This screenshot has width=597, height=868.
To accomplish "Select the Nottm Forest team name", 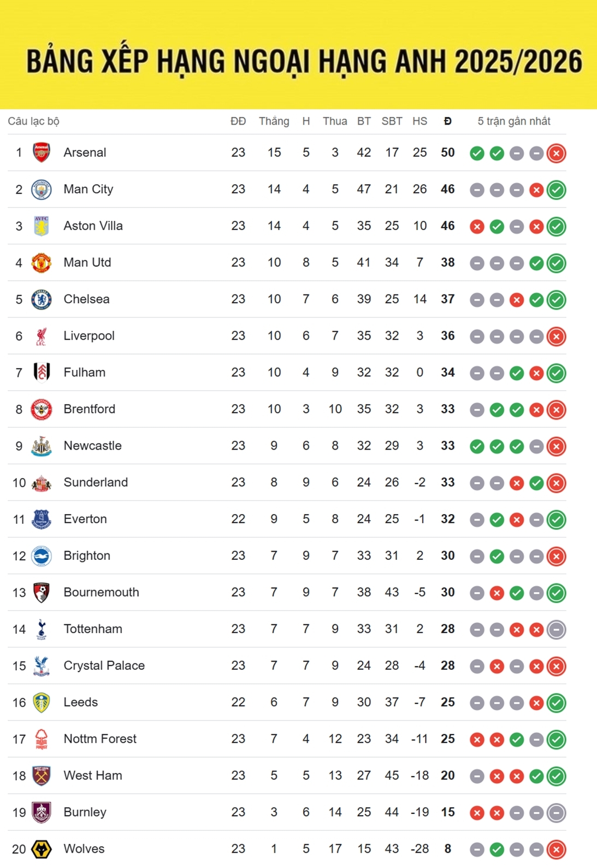I will pyautogui.click(x=100, y=739).
